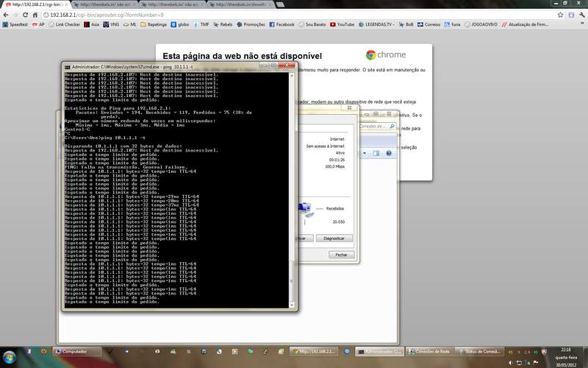Open the Correios bookmark
Image resolution: width=588 pixels, height=368 pixels.
coord(429,24)
